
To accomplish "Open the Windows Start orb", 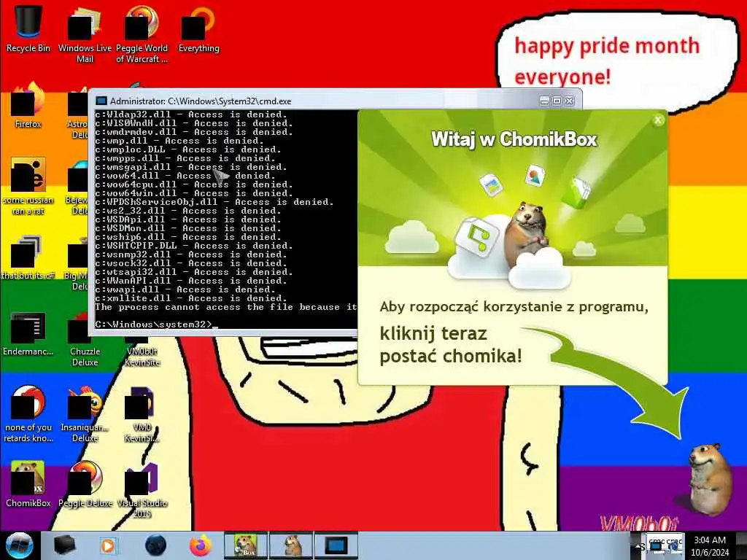I will (19, 545).
